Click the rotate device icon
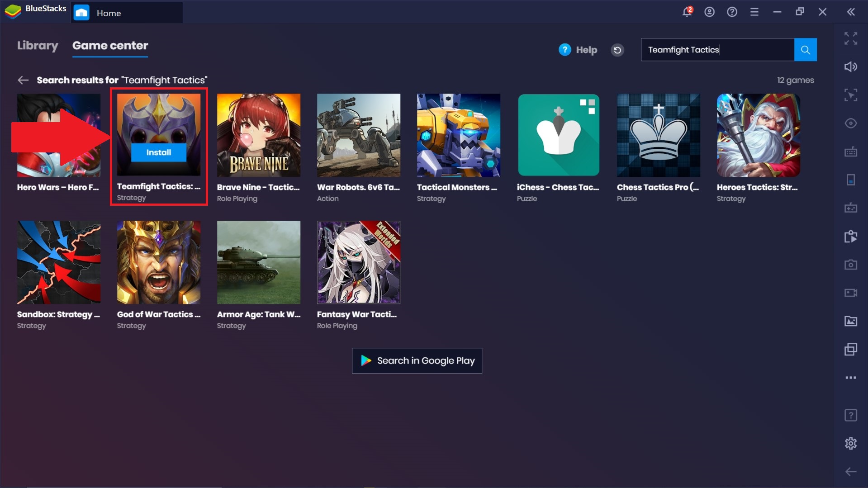The image size is (868, 488). 851,180
